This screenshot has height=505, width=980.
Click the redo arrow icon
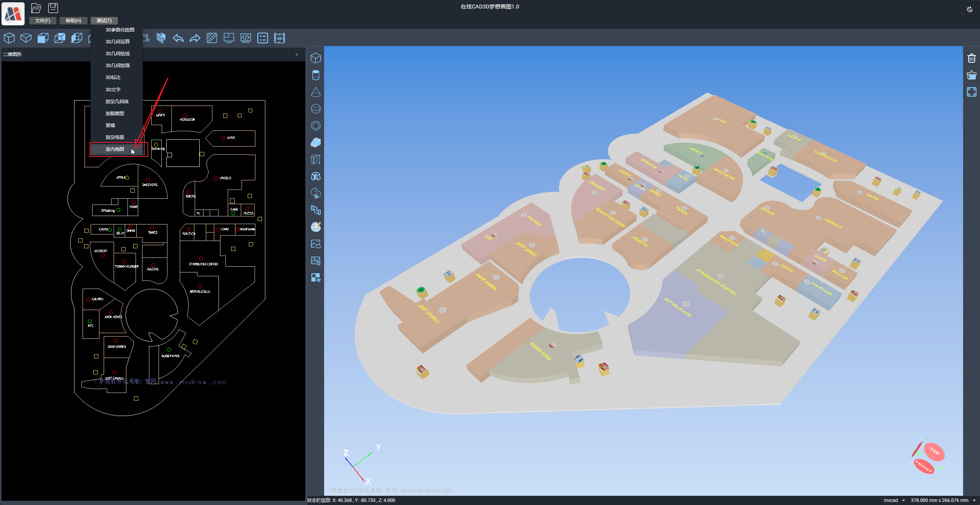(195, 38)
